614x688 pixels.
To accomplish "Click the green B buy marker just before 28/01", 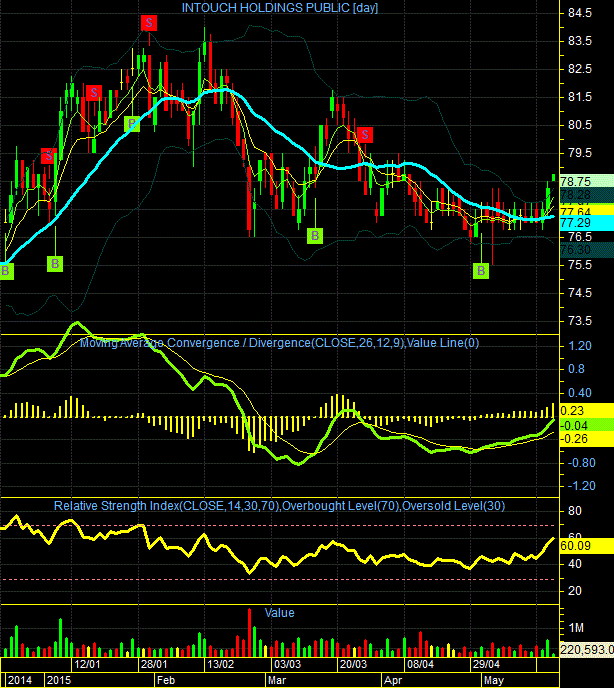I will point(132,124).
